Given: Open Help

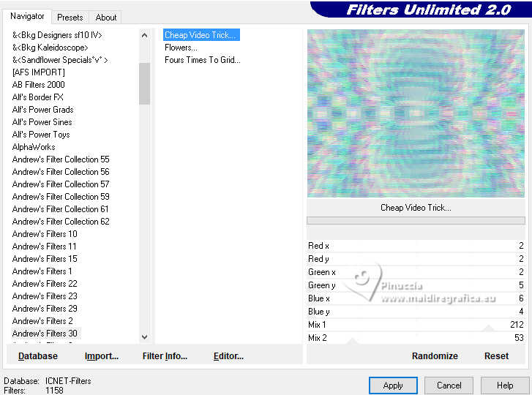Looking at the screenshot, I should [x=505, y=385].
